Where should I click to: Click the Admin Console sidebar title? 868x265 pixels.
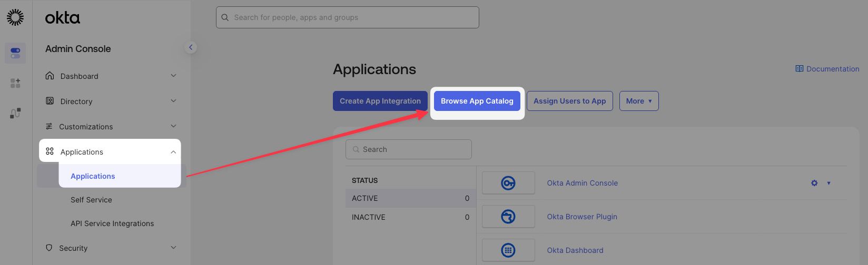tap(78, 49)
